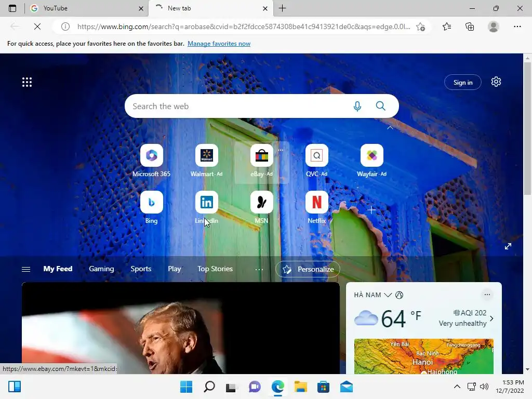532x399 pixels.
Task: Open Microsoft Store from the taskbar
Action: [323, 387]
